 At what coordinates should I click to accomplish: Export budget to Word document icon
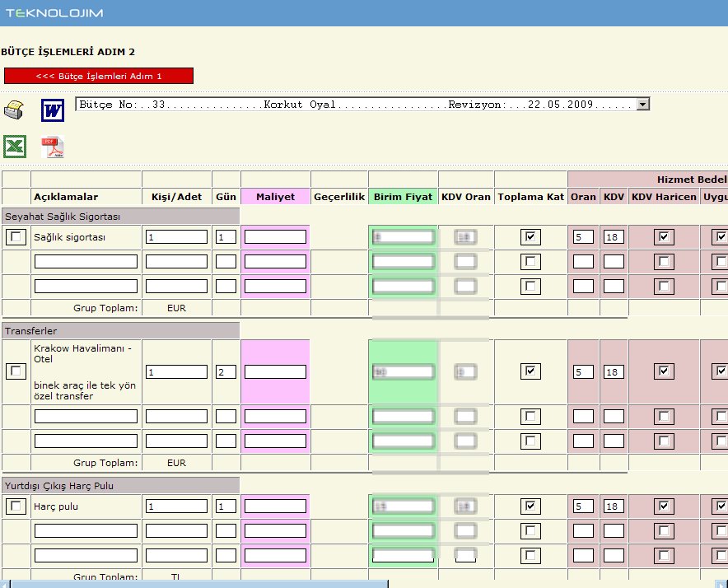pyautogui.click(x=53, y=110)
